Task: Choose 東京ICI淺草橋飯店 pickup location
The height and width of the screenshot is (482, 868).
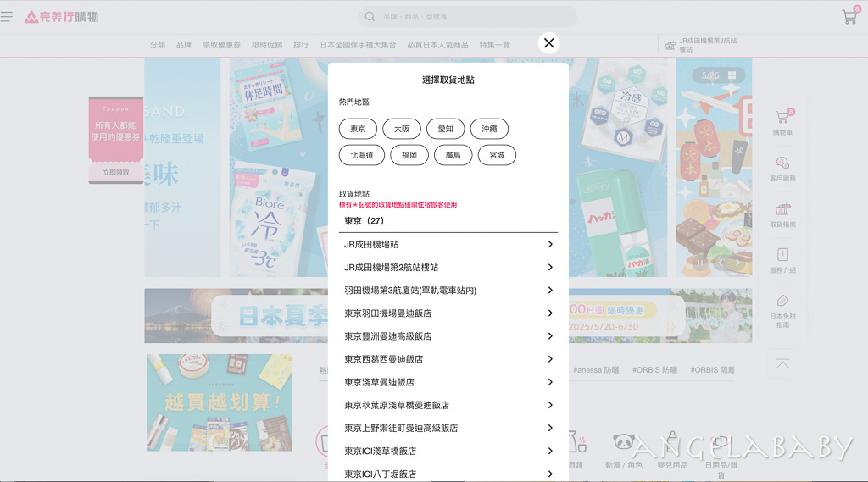Action: pos(448,451)
